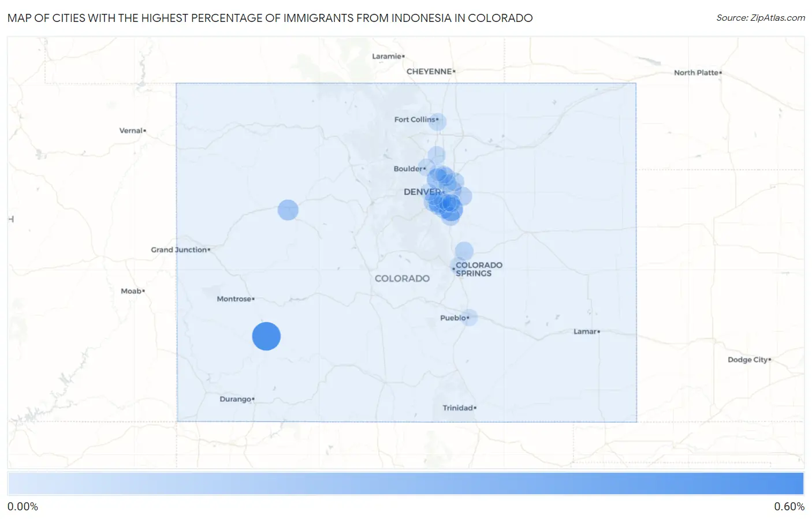812x519 pixels.
Task: Click the bubble at Pueblo
Action: [469, 317]
